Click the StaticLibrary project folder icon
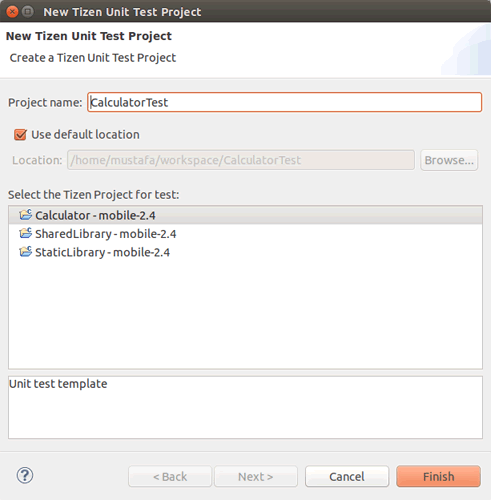This screenshot has height=500, width=491. pos(26,252)
